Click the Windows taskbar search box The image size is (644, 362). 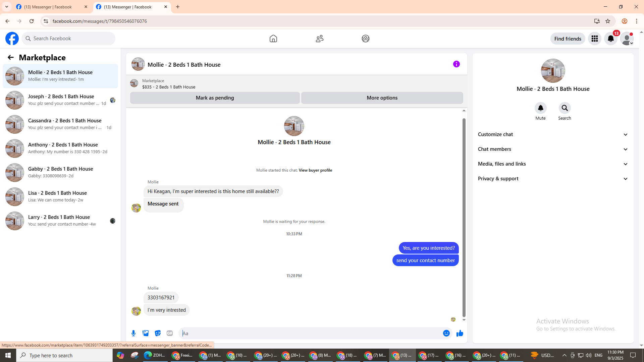tap(64, 355)
